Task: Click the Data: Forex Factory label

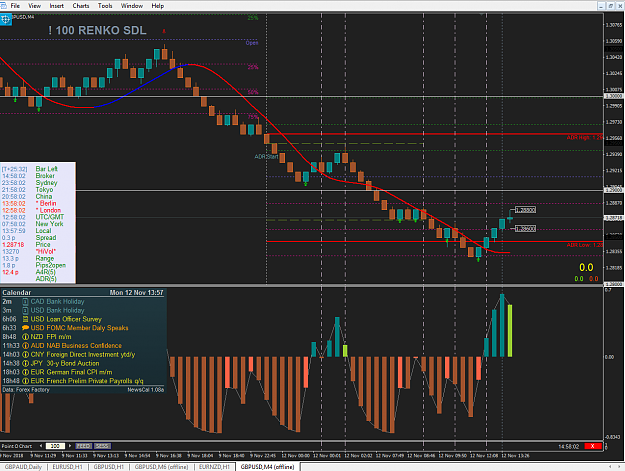Action: coord(26,390)
